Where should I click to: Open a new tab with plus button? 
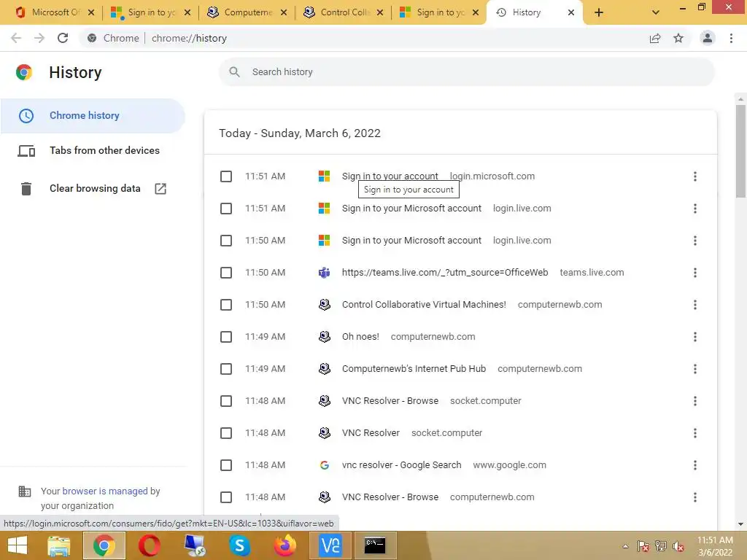click(599, 12)
